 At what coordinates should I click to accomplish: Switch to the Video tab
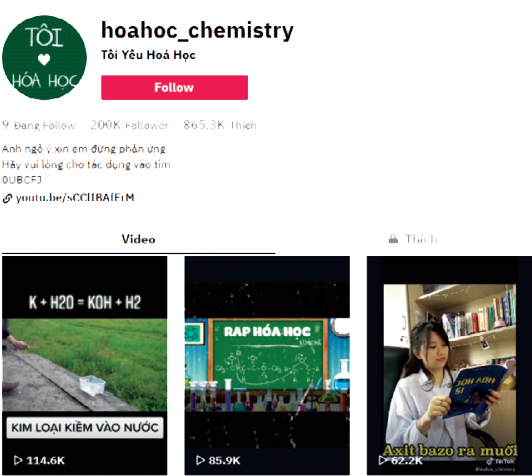[x=138, y=239]
